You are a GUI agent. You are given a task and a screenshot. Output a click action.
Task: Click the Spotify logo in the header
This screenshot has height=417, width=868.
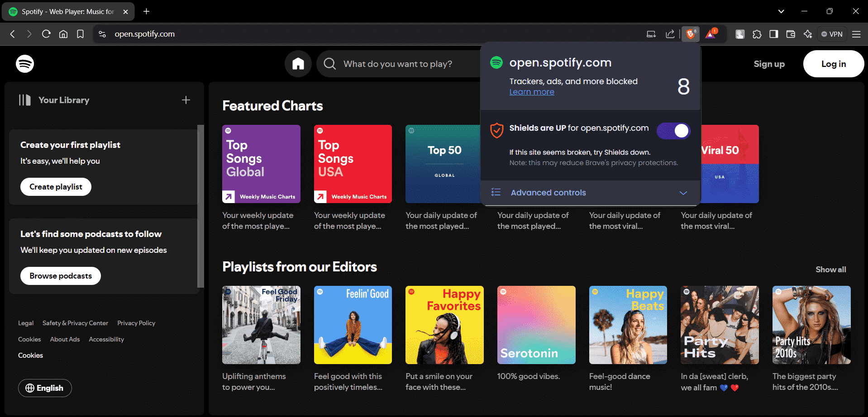pyautogui.click(x=25, y=64)
